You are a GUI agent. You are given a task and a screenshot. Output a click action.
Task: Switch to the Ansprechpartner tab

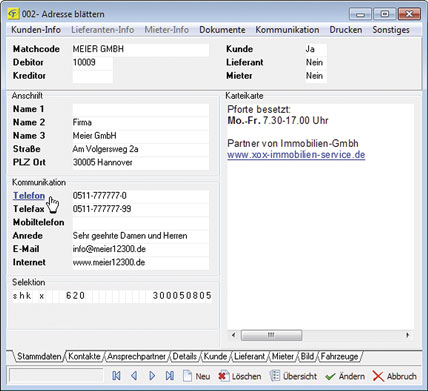click(x=137, y=356)
